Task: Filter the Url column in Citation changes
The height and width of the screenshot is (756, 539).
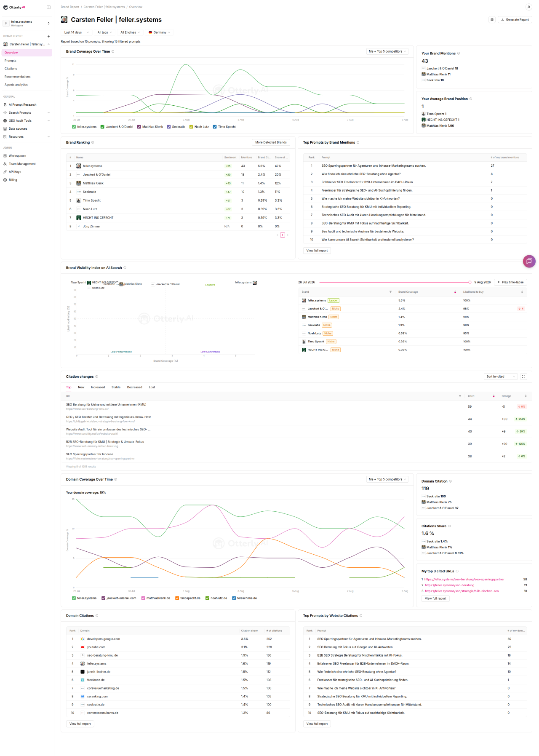Action: coord(460,396)
